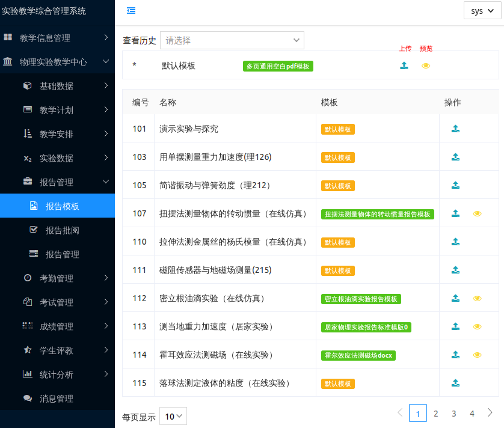The width and height of the screenshot is (504, 428).
Task: Collapse the 物理实验教学中心 menu section
Action: point(57,62)
